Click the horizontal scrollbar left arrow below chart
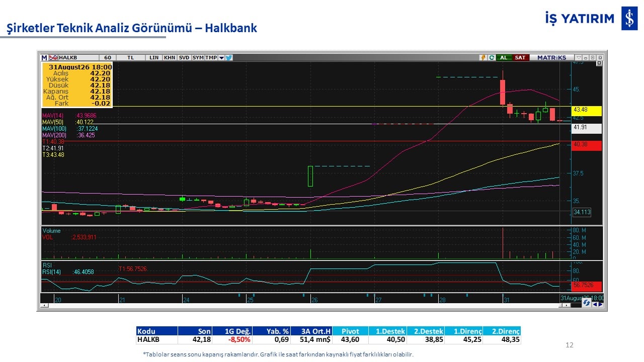The height and width of the screenshot is (362, 644). click(44, 305)
